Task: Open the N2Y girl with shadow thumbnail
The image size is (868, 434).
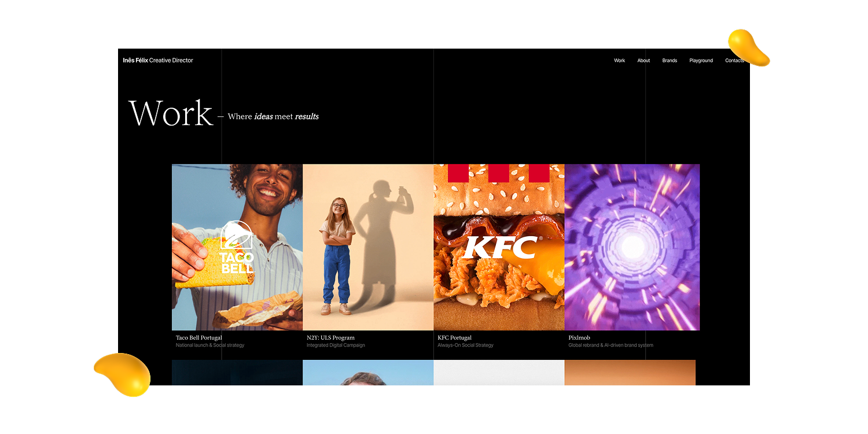Action: tap(368, 247)
